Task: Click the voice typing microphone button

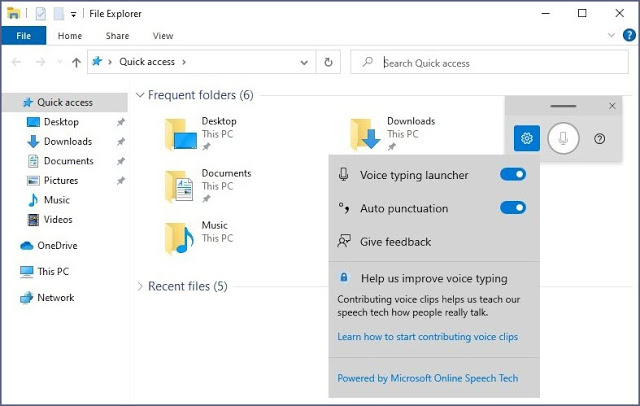Action: (563, 139)
